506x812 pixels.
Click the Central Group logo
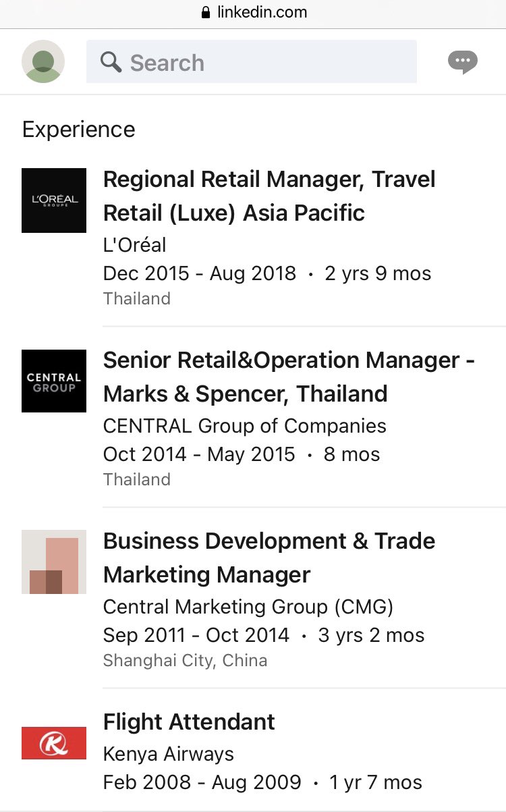[x=54, y=381]
